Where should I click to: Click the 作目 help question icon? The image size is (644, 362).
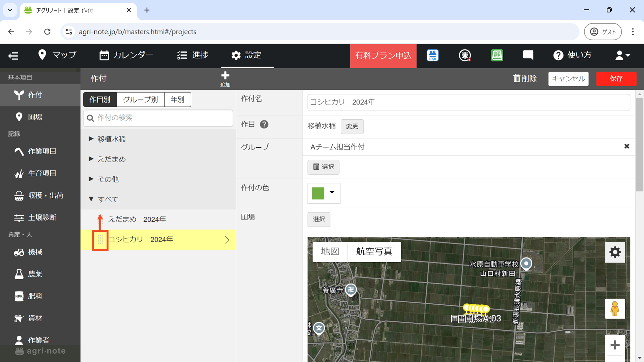(264, 125)
